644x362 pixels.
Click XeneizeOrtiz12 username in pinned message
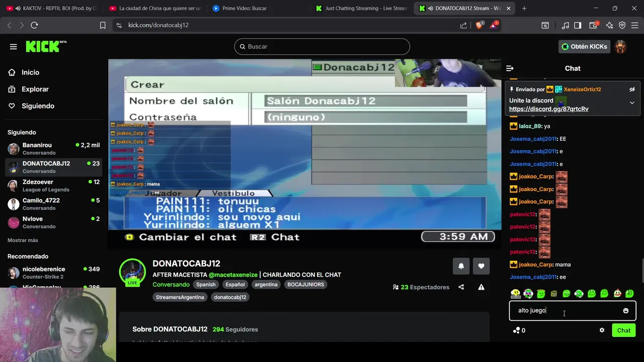(582, 89)
